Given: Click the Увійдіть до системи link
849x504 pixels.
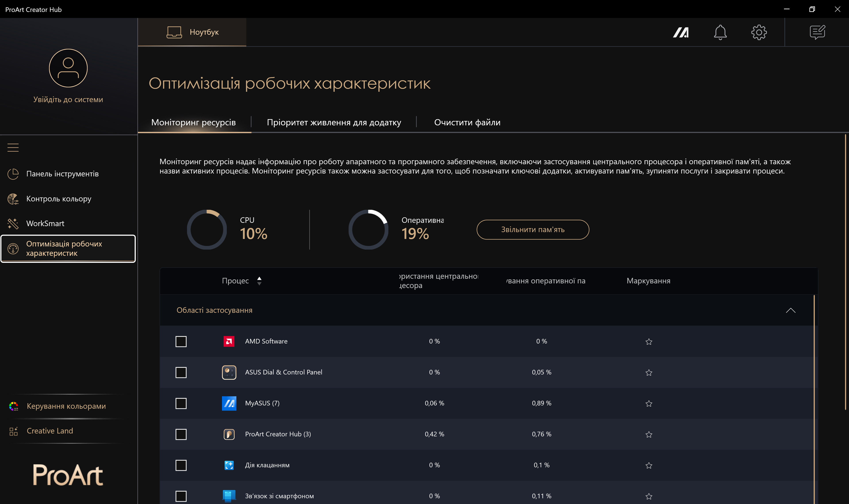Looking at the screenshot, I should coord(68,99).
